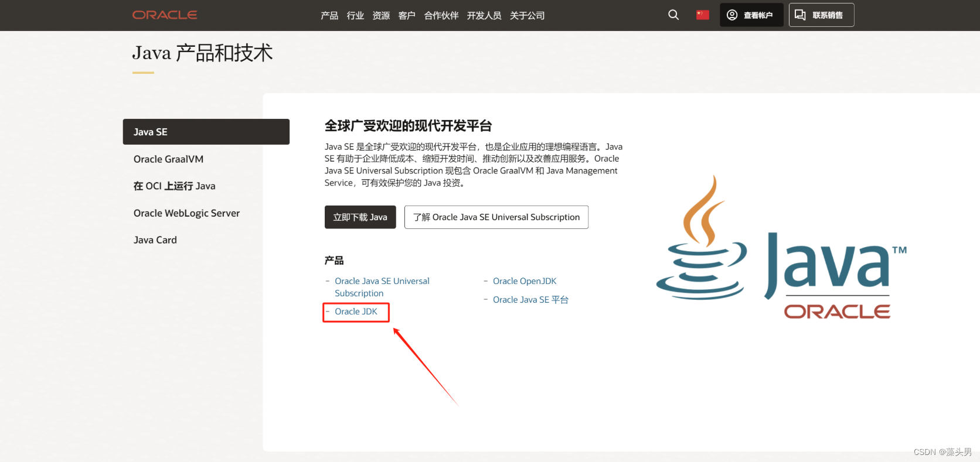Click 了解 Oracle Java SE Universal Subscription button
The height and width of the screenshot is (462, 980).
[496, 217]
